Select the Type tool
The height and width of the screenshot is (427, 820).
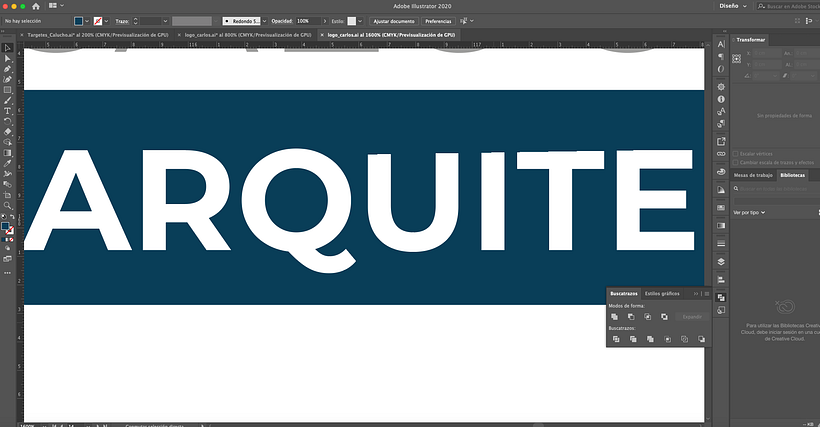click(x=7, y=111)
